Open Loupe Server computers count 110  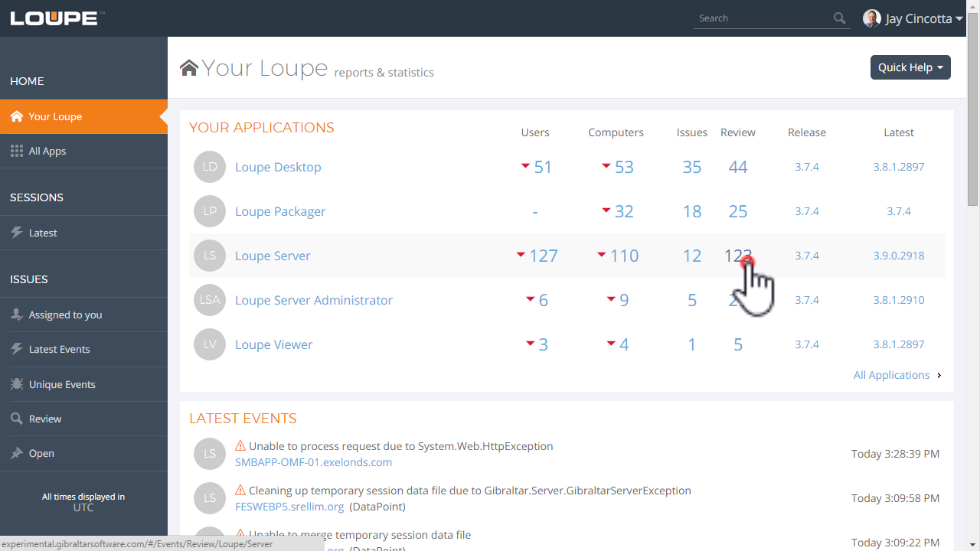[x=624, y=256]
